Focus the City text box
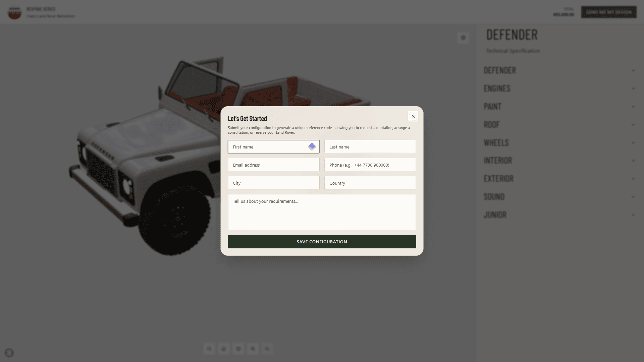Viewport: 644px width, 362px height. pos(274,183)
